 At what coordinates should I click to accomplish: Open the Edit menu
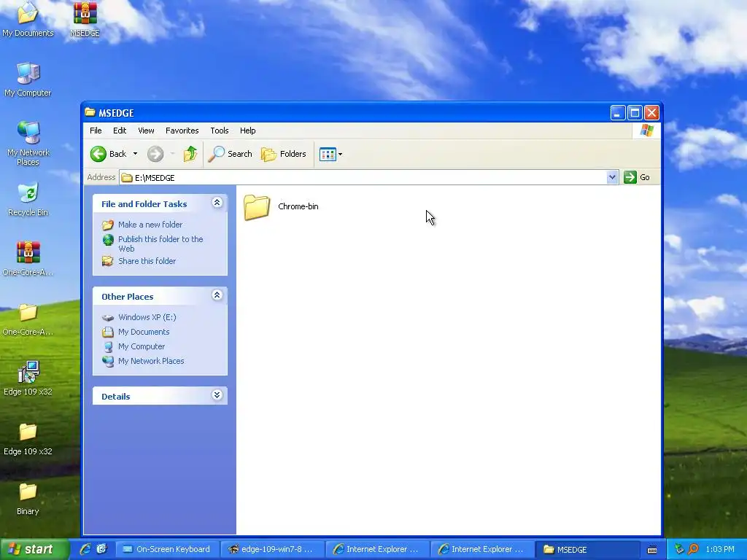point(120,131)
